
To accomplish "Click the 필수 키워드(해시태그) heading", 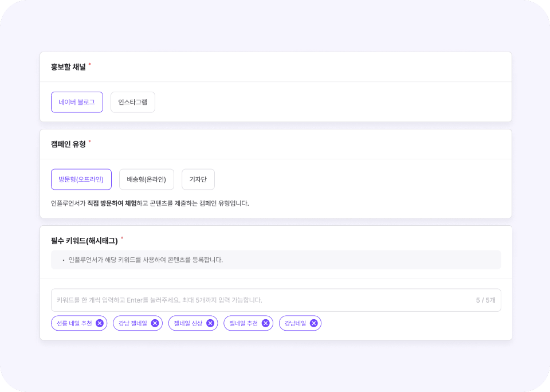I will (x=84, y=241).
